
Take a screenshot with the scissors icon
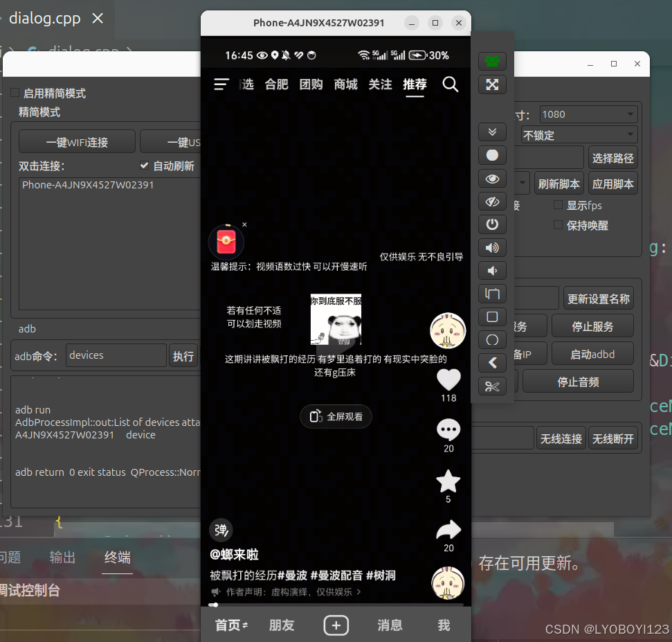point(492,386)
